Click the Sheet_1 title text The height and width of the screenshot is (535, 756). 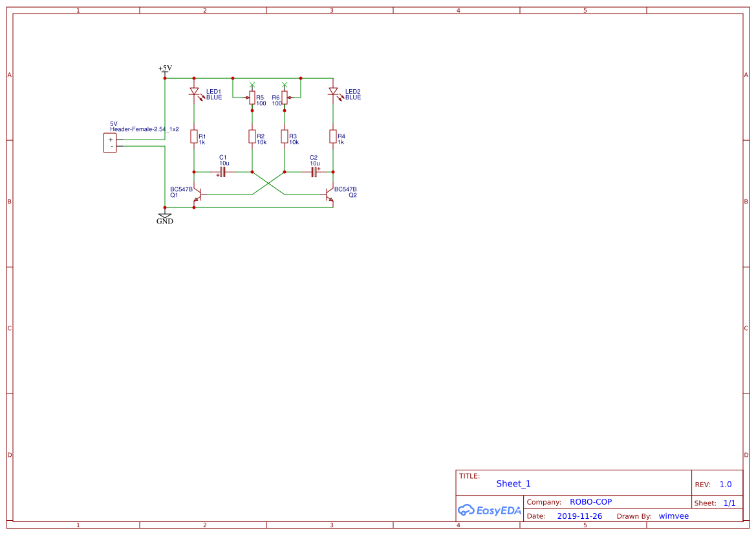click(x=513, y=483)
